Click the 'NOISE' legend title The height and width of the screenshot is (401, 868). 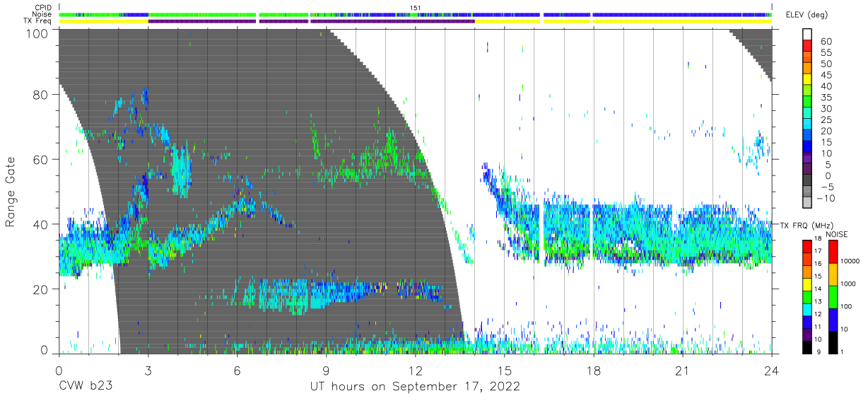click(836, 233)
